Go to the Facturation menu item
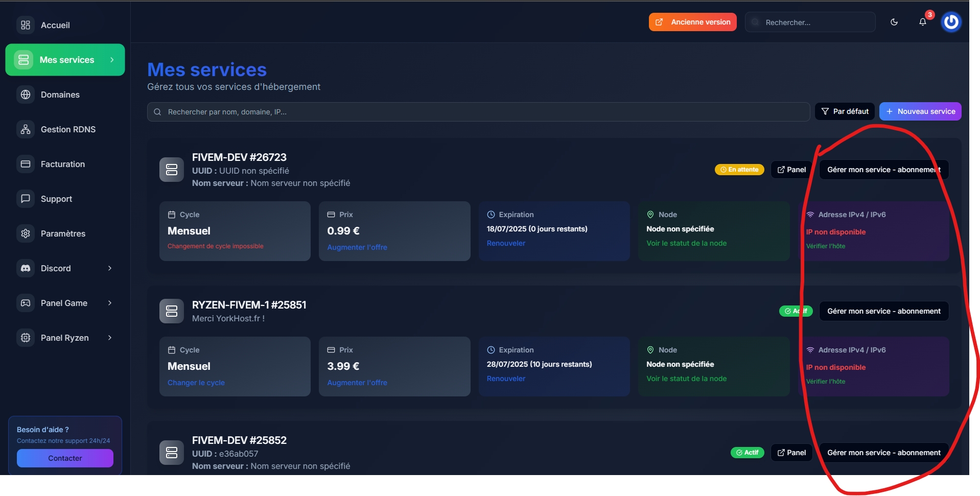 click(x=62, y=164)
